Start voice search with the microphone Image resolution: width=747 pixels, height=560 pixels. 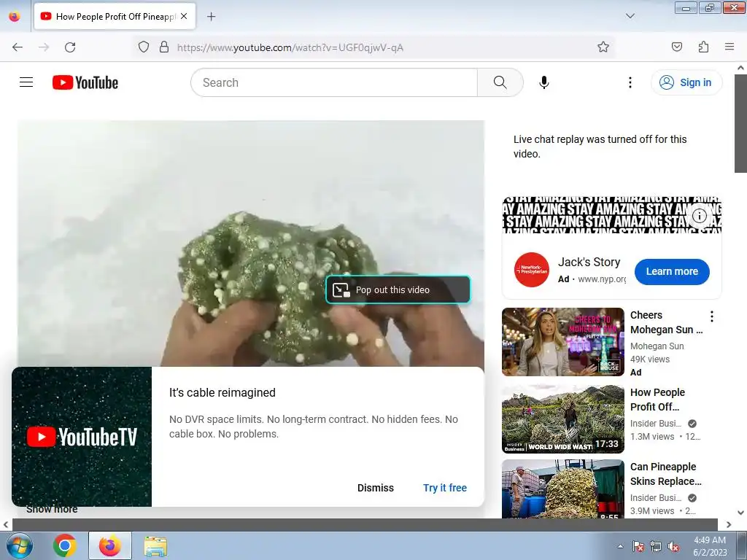coord(544,82)
